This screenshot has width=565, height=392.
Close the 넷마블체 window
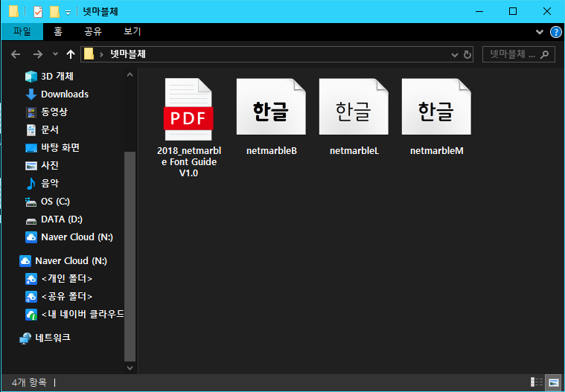(546, 11)
